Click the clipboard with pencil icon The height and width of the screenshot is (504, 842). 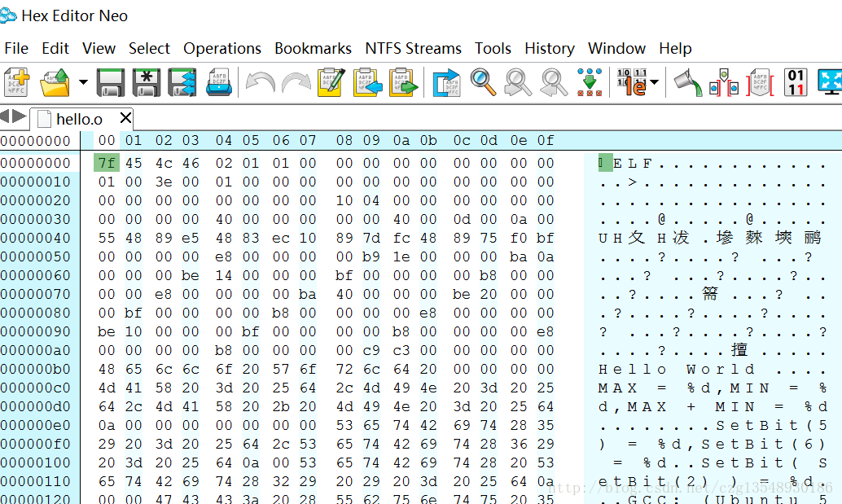[331, 83]
